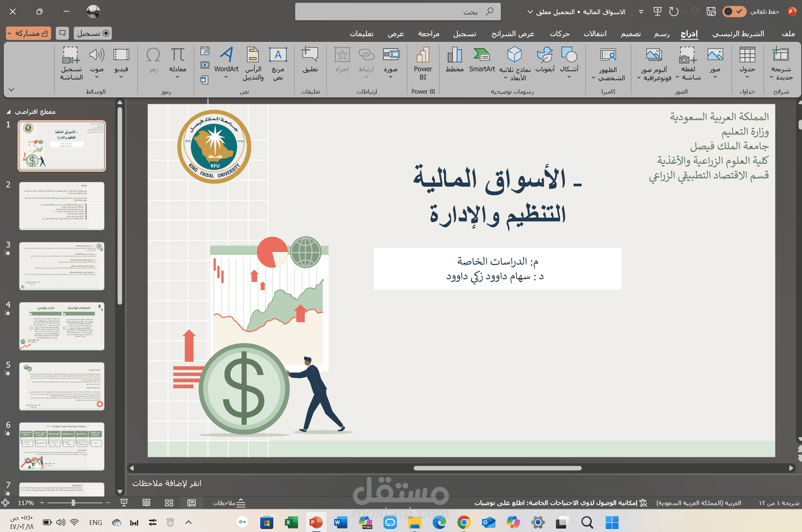
Task: Switch to Transitions (انتقالات) tab
Action: [595, 34]
